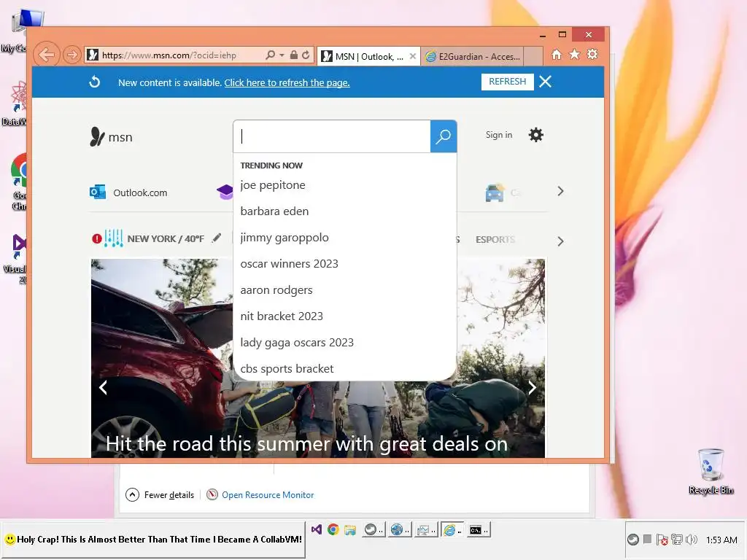Screen dimensions: 747x560
Task: Dismiss the new content banner with X
Action: (546, 82)
